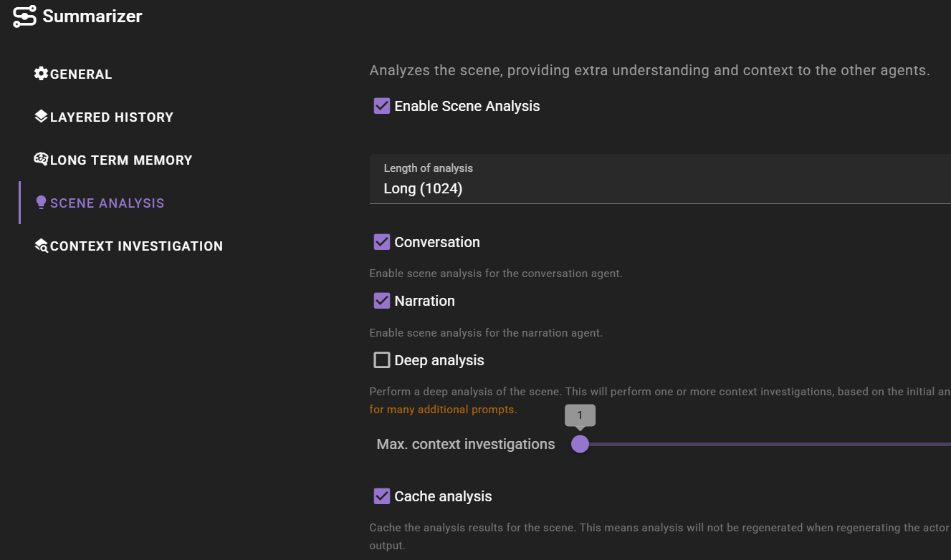Click the search icon beside Context Investigation
This screenshot has height=560, width=951.
click(x=41, y=246)
